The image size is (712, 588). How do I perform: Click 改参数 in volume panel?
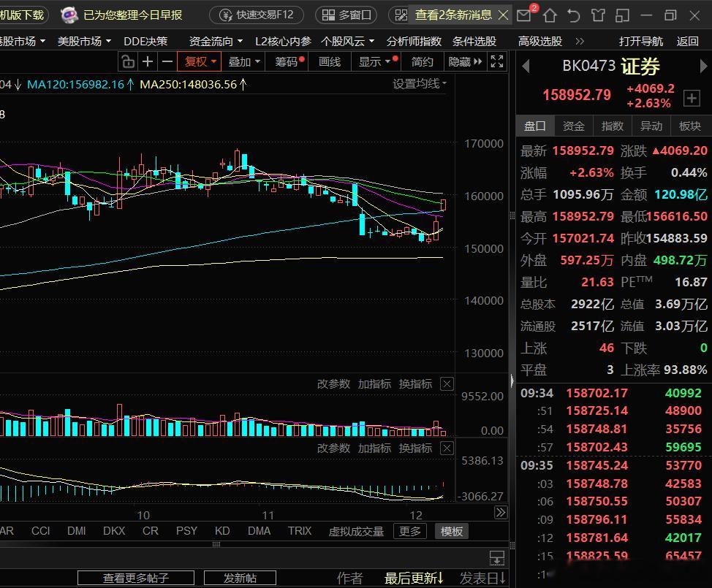333,383
